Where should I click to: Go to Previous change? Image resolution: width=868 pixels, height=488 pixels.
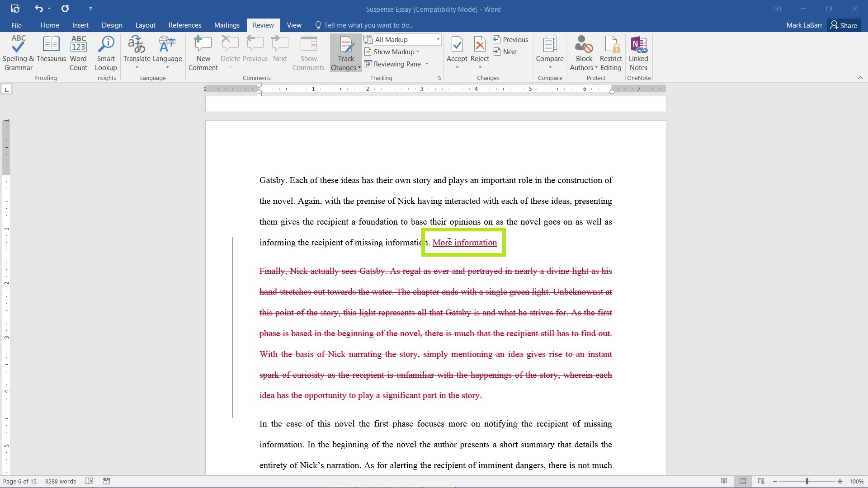tap(510, 40)
